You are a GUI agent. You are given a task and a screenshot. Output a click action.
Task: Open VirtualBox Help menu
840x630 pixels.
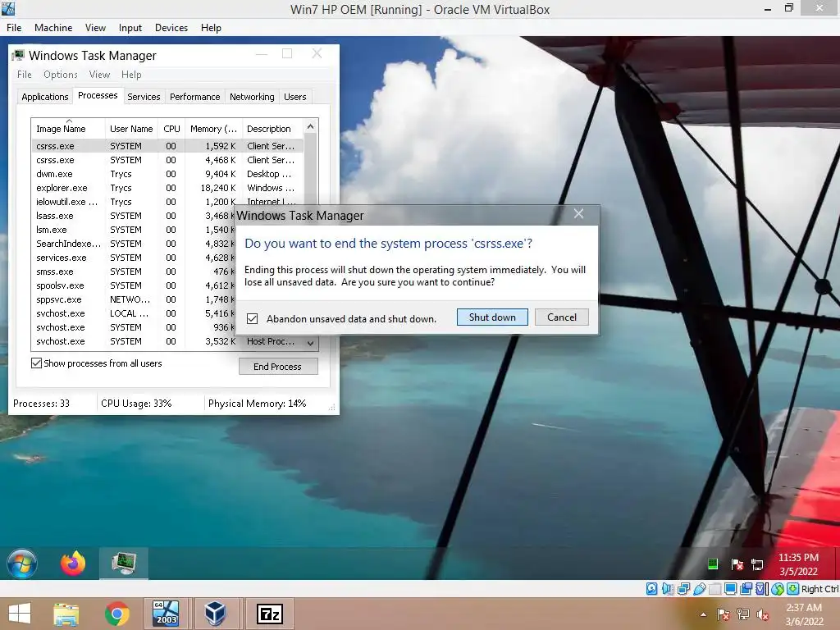pos(211,28)
